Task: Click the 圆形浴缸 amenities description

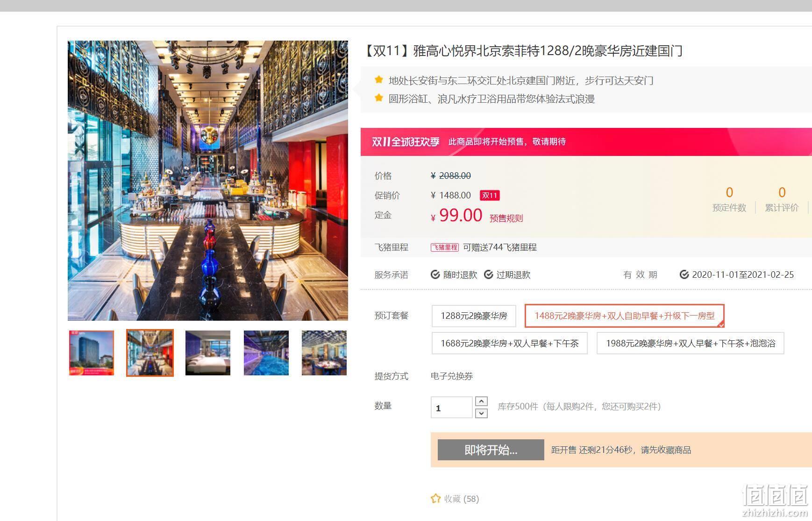Action: (x=491, y=99)
